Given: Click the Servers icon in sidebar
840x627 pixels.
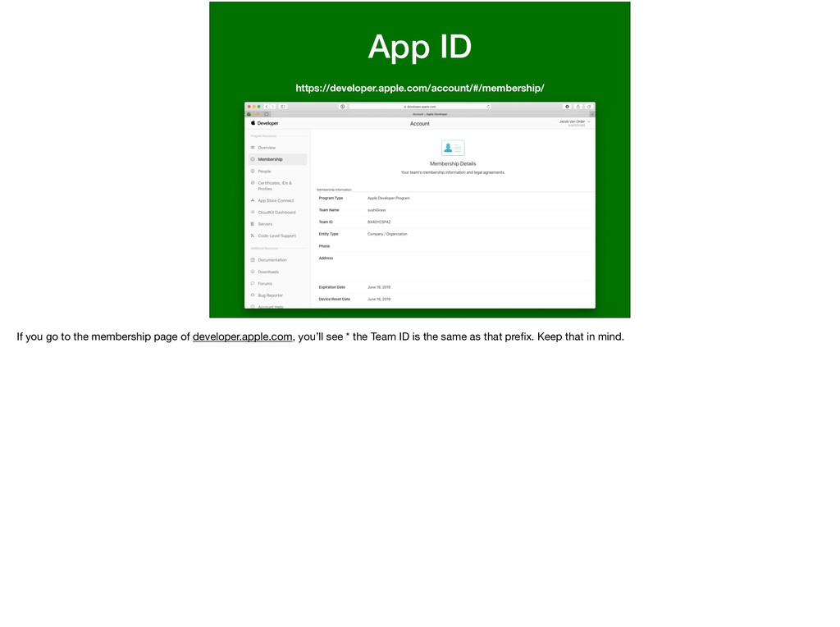Looking at the screenshot, I should (253, 224).
